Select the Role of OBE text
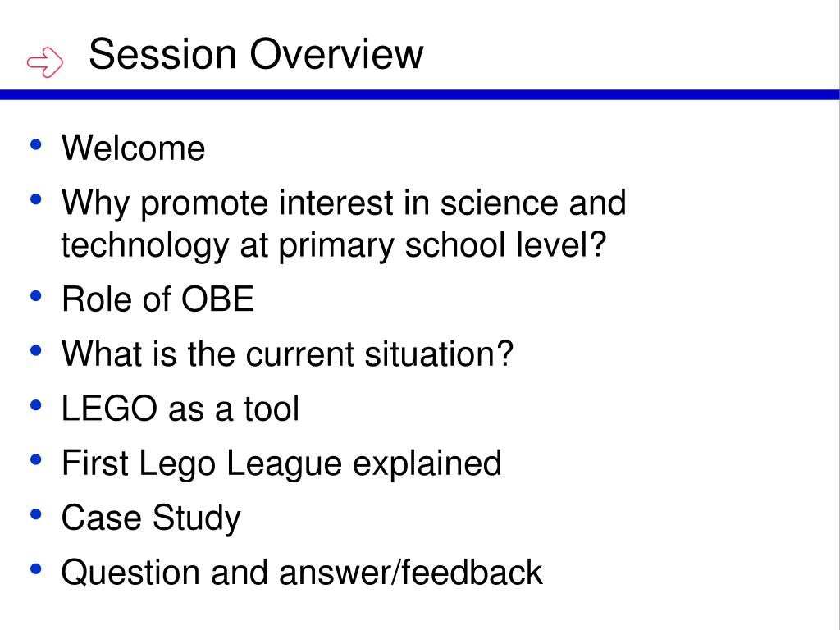The height and width of the screenshot is (630, 840). (x=157, y=299)
